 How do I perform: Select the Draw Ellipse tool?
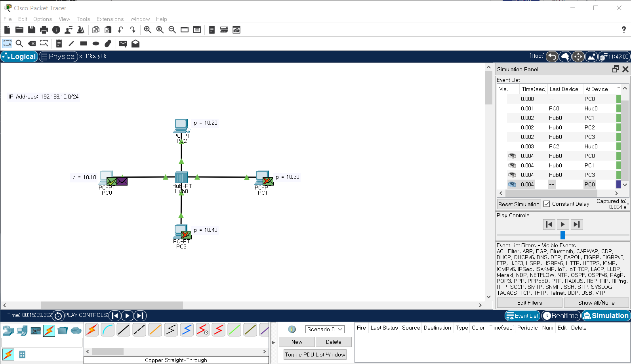(96, 44)
